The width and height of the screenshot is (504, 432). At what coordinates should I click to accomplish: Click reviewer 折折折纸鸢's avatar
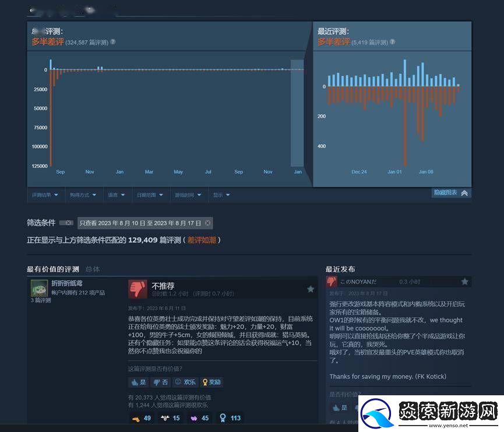(38, 289)
